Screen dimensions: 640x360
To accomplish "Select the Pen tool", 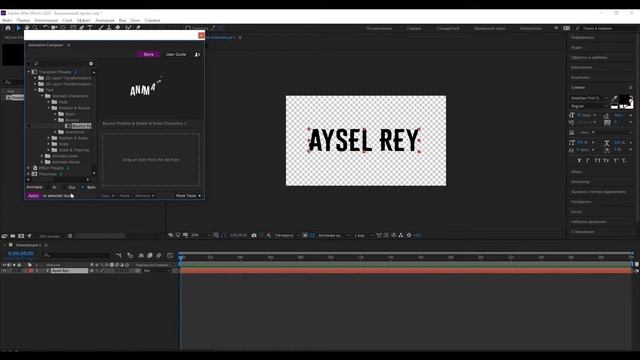I will [82, 28].
